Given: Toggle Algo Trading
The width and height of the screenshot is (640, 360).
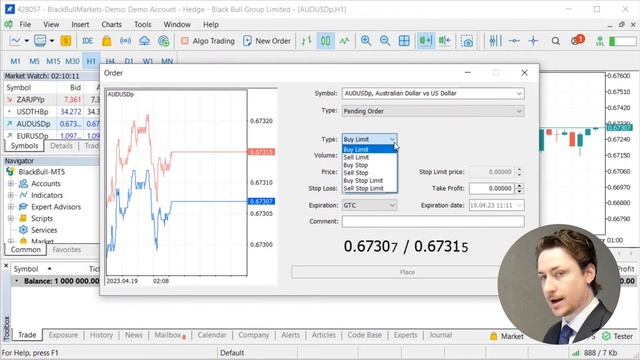Looking at the screenshot, I should [208, 41].
